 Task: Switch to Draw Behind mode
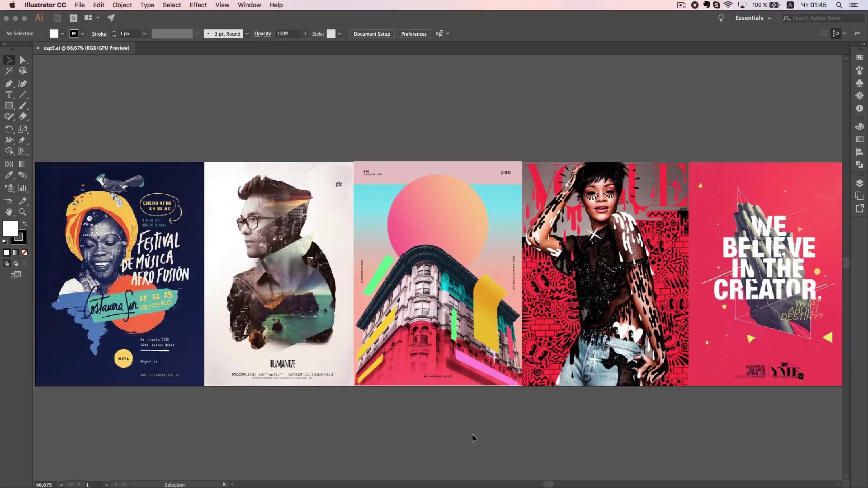pyautogui.click(x=16, y=263)
